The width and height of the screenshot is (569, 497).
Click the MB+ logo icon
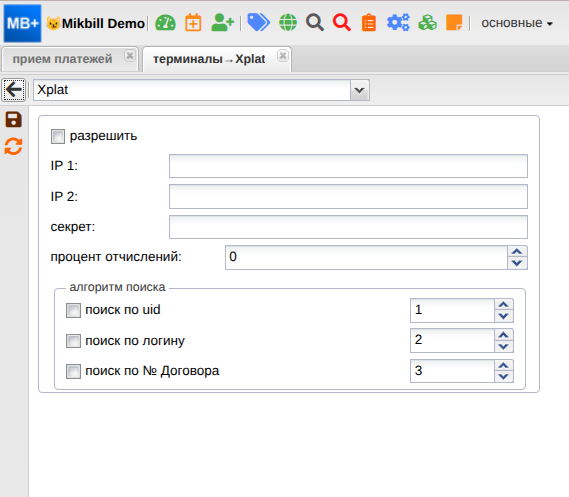[22, 23]
